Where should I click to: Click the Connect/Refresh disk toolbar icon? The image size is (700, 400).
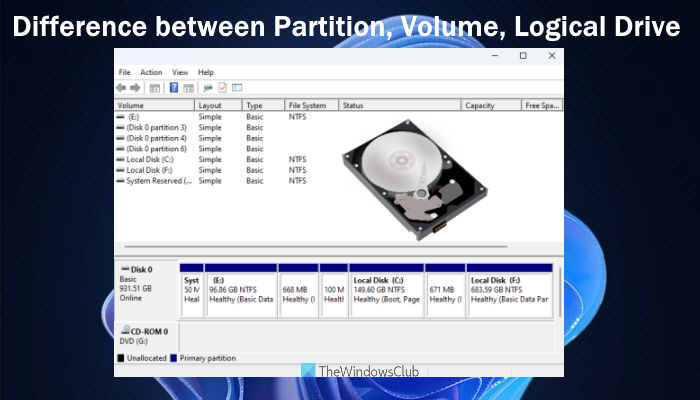[208, 88]
